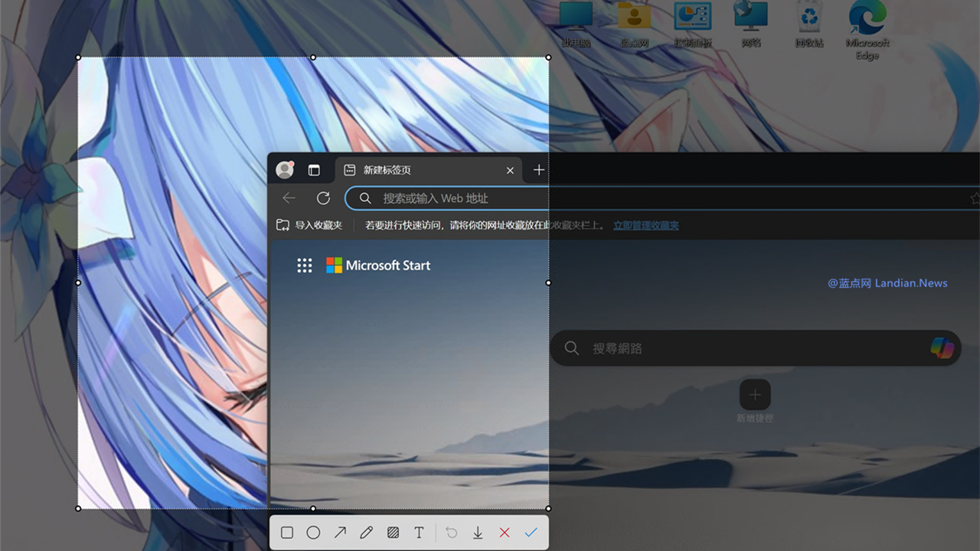The height and width of the screenshot is (551, 980).
Task: Cancel screenshot with red X
Action: tap(505, 533)
